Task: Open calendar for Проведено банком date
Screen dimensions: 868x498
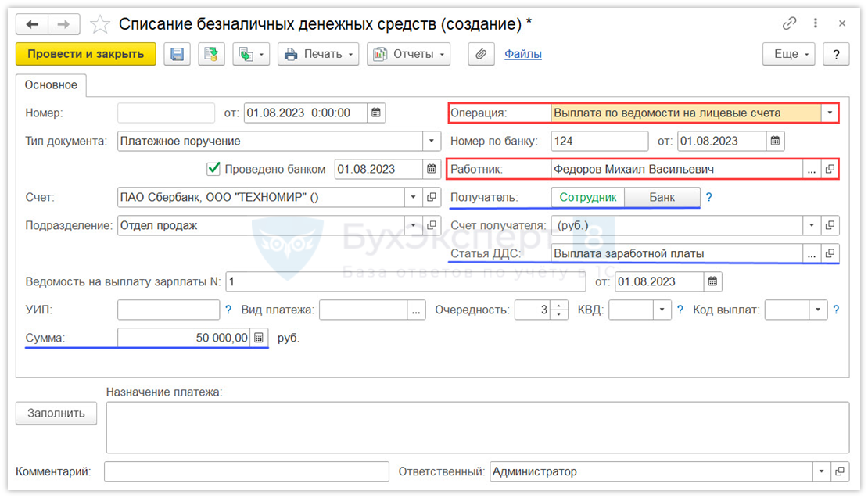Action: (x=431, y=170)
